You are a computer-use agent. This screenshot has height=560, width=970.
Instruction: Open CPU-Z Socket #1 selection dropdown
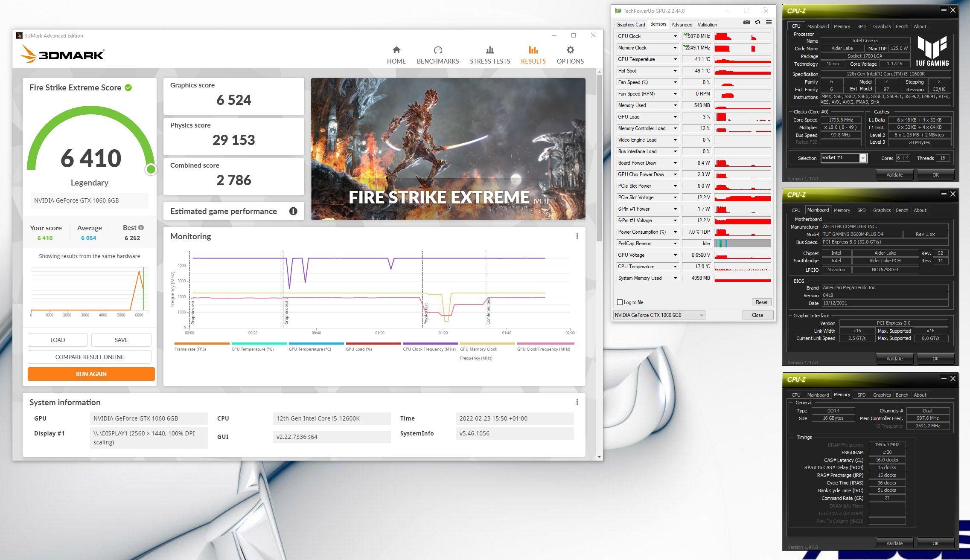tap(863, 158)
